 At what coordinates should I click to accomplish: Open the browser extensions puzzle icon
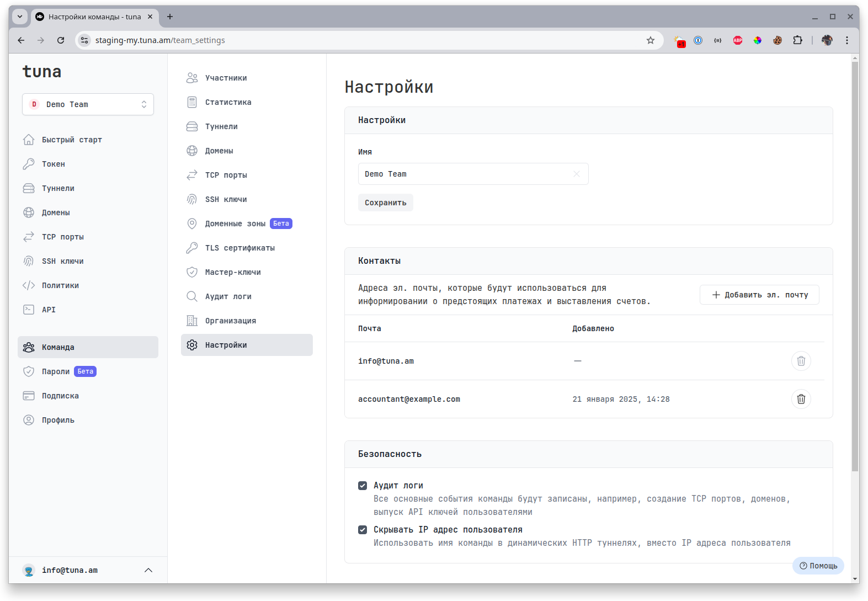[797, 40]
